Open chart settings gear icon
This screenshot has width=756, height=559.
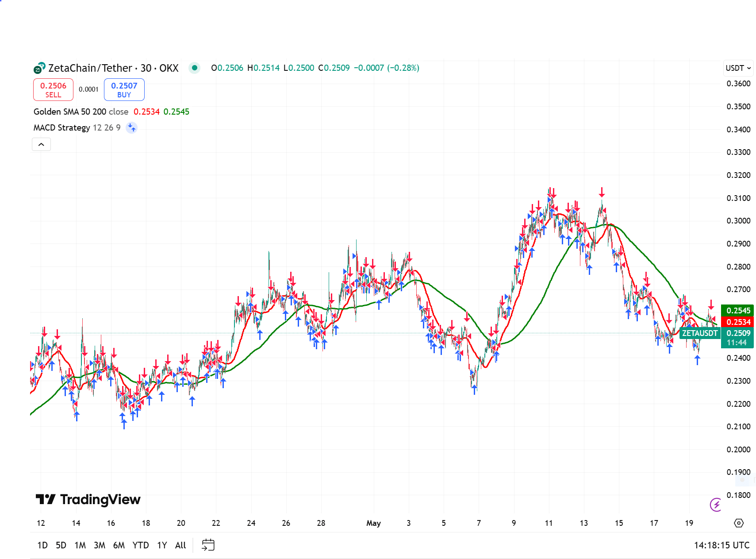pyautogui.click(x=738, y=523)
